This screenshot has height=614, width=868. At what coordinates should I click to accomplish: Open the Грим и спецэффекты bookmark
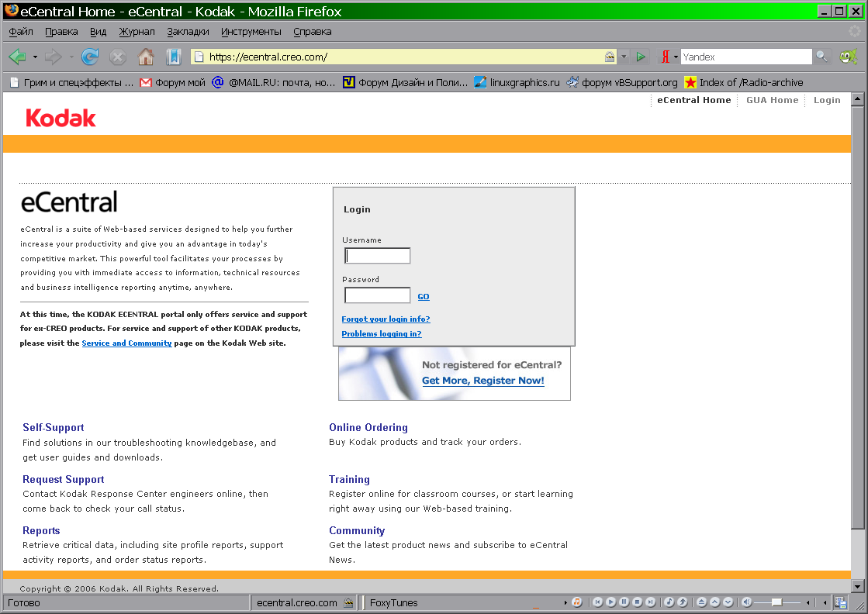71,82
